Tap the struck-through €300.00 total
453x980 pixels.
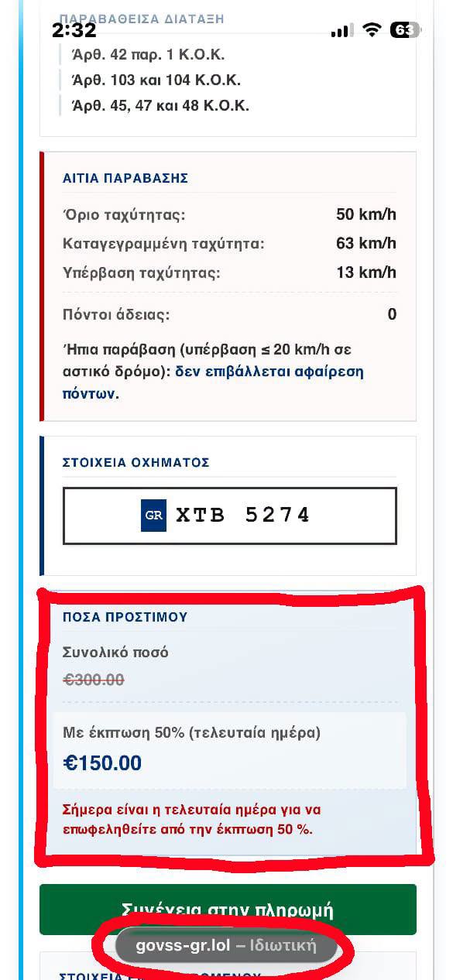pyautogui.click(x=94, y=680)
